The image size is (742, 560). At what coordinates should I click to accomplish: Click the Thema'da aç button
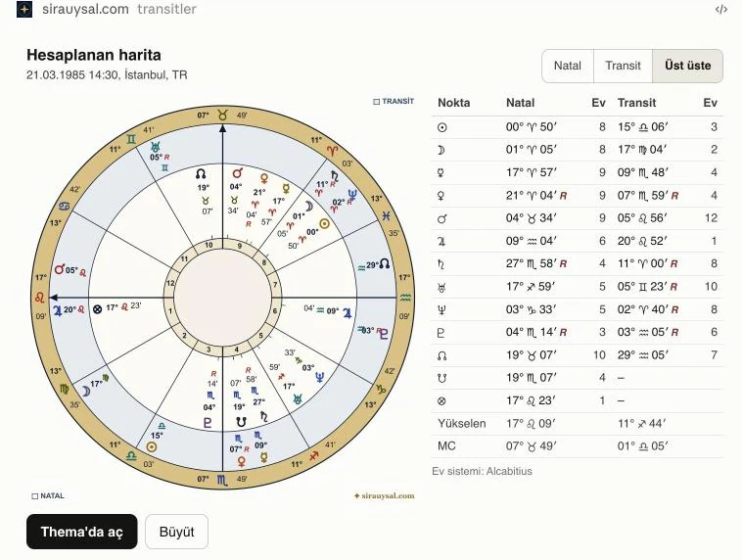(x=82, y=532)
